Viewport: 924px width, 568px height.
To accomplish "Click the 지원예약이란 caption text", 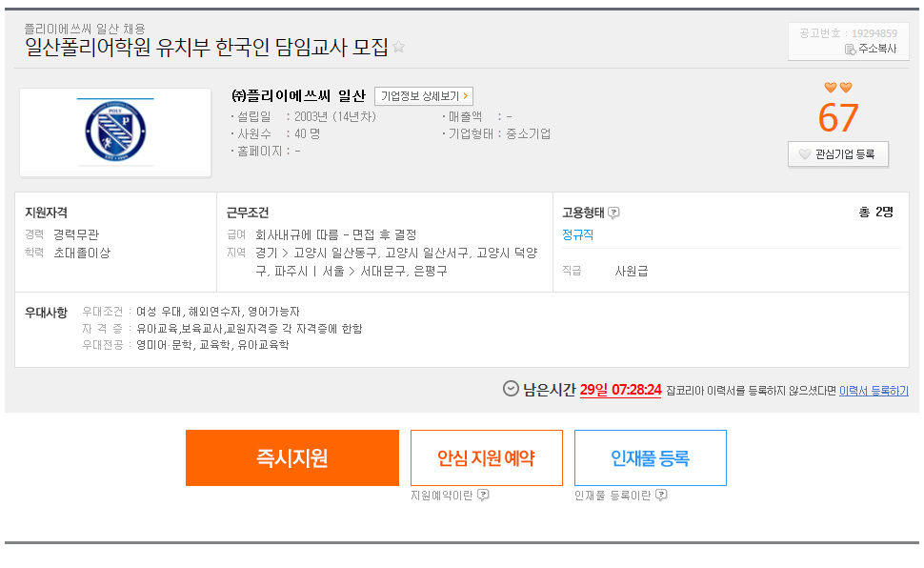I will coord(441,496).
